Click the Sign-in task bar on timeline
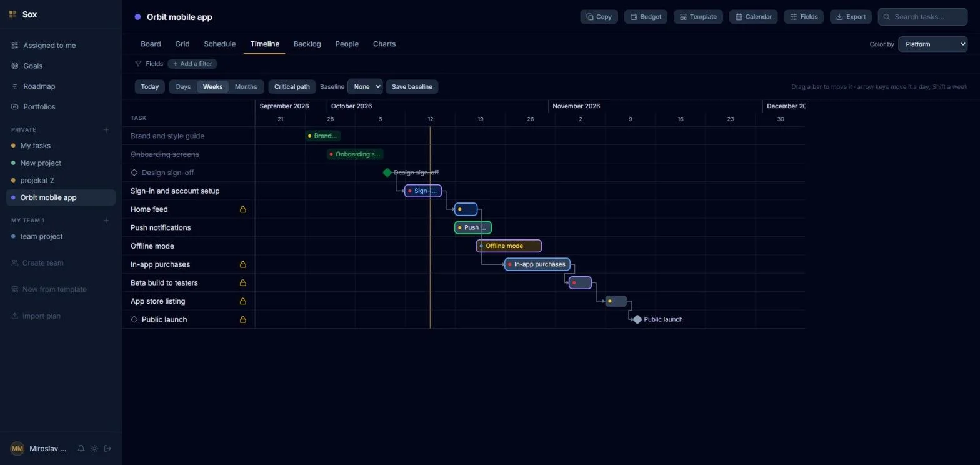980x465 pixels. 423,191
